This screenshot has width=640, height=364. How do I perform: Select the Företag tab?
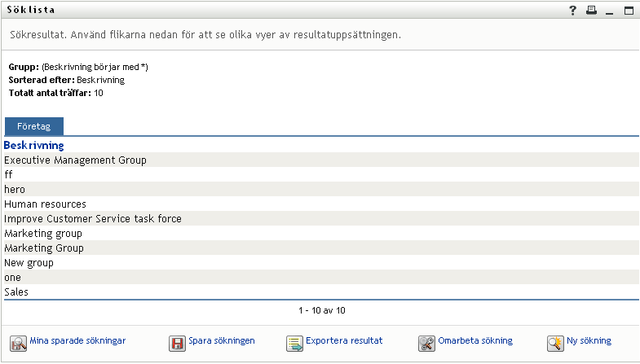click(34, 127)
